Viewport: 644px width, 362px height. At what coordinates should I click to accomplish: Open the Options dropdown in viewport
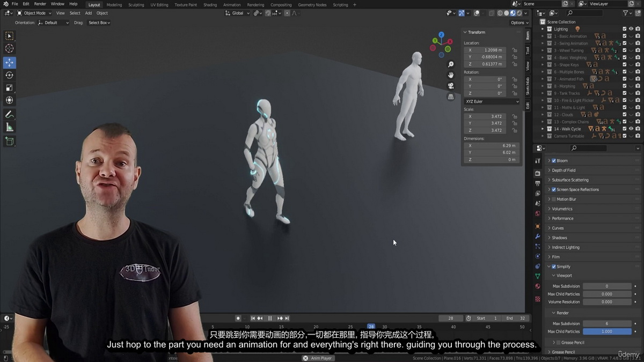pos(519,23)
